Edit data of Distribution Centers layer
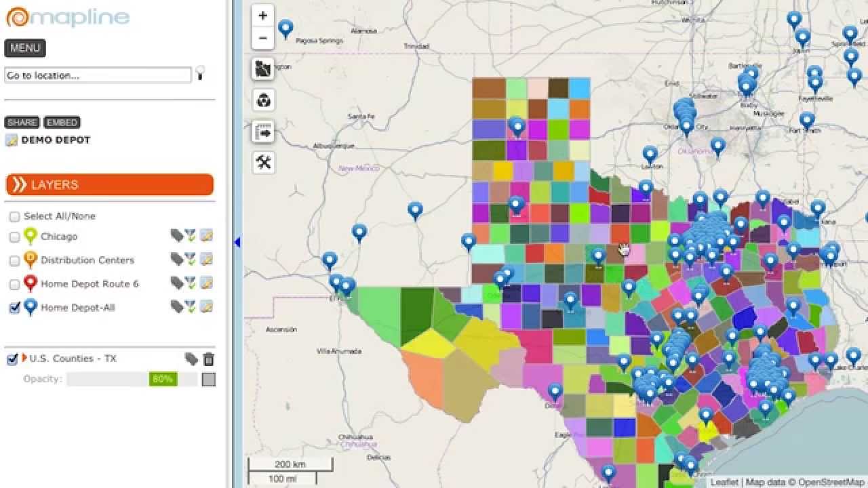868x488 pixels. coord(206,259)
